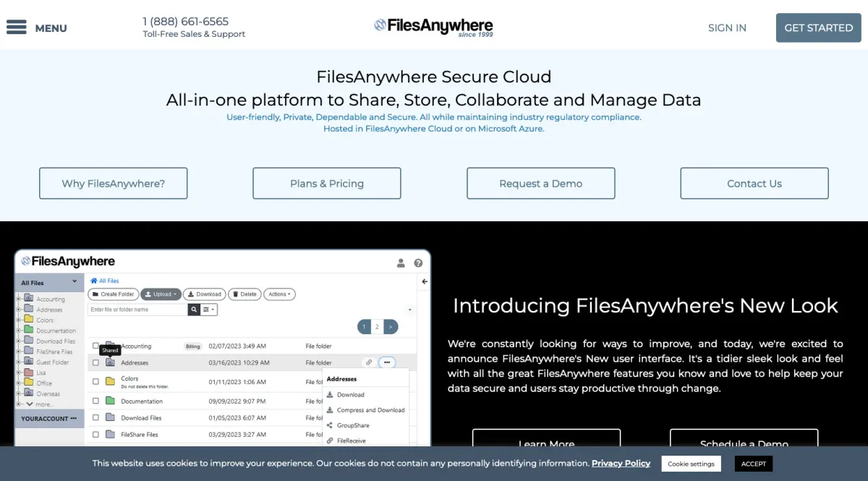Open Plans & Pricing button
The width and height of the screenshot is (868, 481).
click(327, 183)
